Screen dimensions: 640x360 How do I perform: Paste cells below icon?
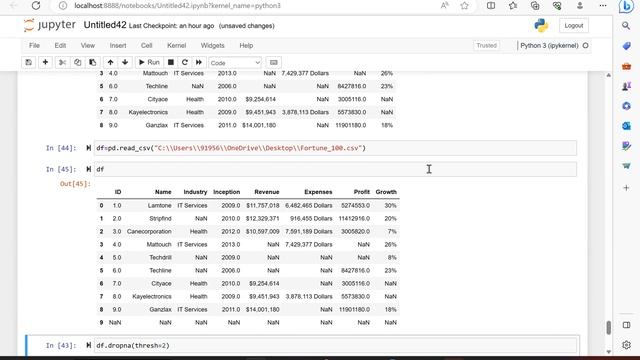point(93,62)
